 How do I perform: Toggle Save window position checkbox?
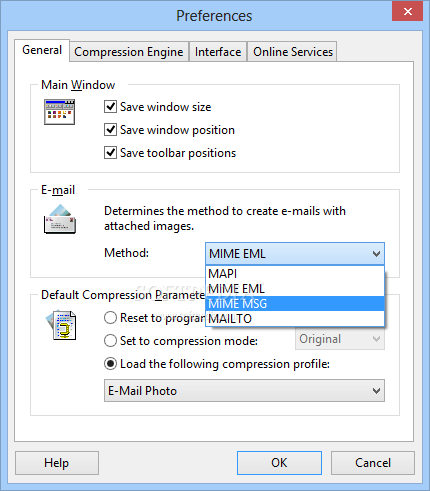pos(110,130)
